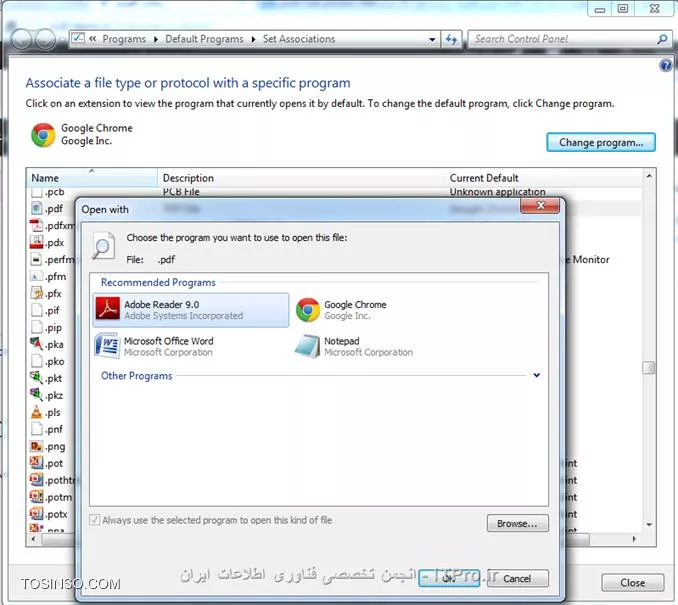
Task: Select Adobe Reader 9.0 program
Action: [191, 310]
